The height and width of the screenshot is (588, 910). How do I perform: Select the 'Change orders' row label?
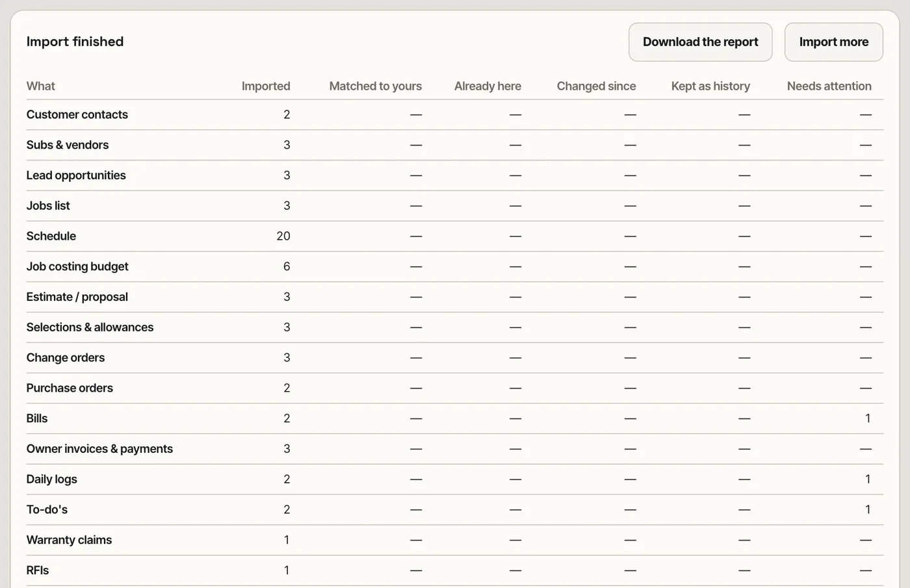(x=66, y=358)
